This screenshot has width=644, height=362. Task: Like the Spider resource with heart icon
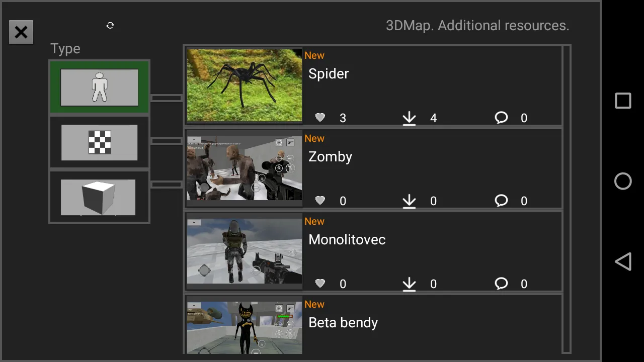click(x=320, y=118)
